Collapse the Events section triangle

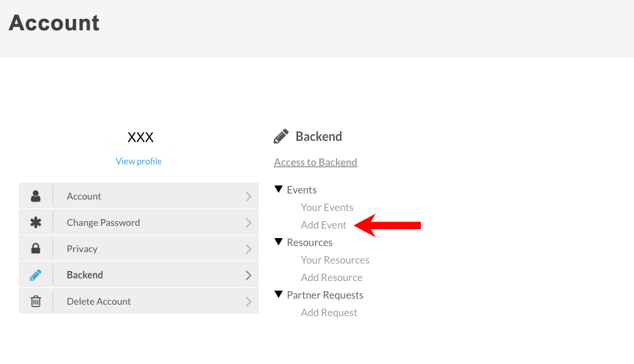pos(279,189)
